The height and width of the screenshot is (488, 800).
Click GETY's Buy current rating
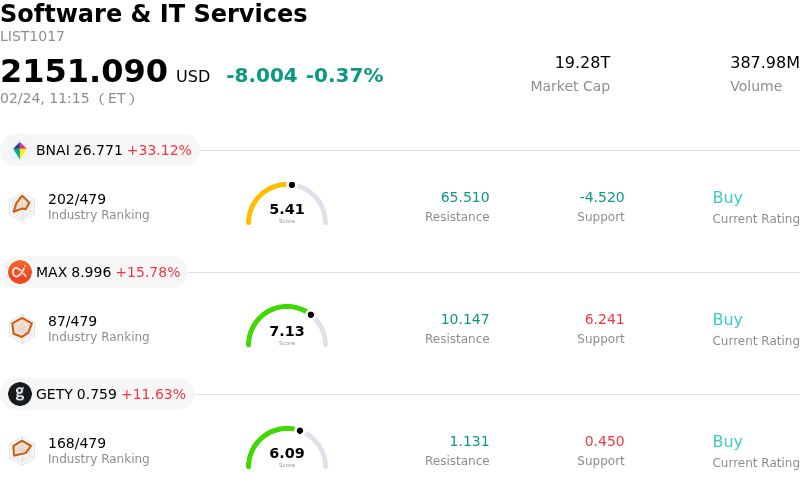(x=727, y=442)
